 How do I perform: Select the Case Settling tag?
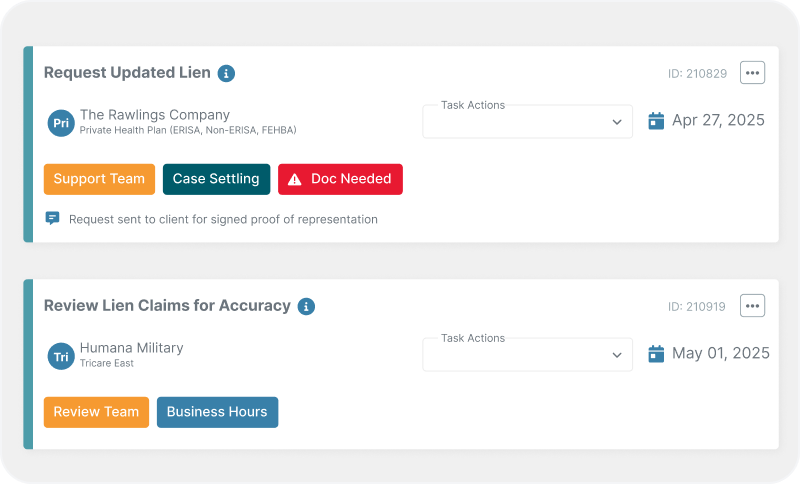pos(216,179)
